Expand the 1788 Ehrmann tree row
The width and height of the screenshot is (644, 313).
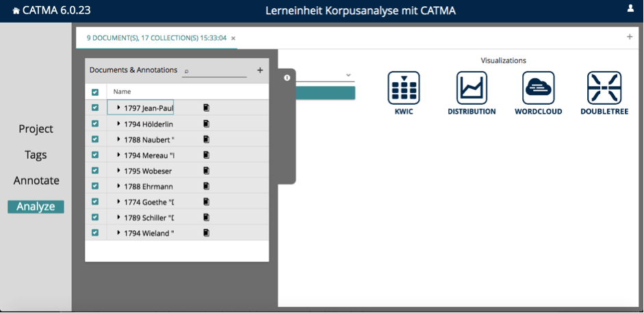[x=118, y=186]
